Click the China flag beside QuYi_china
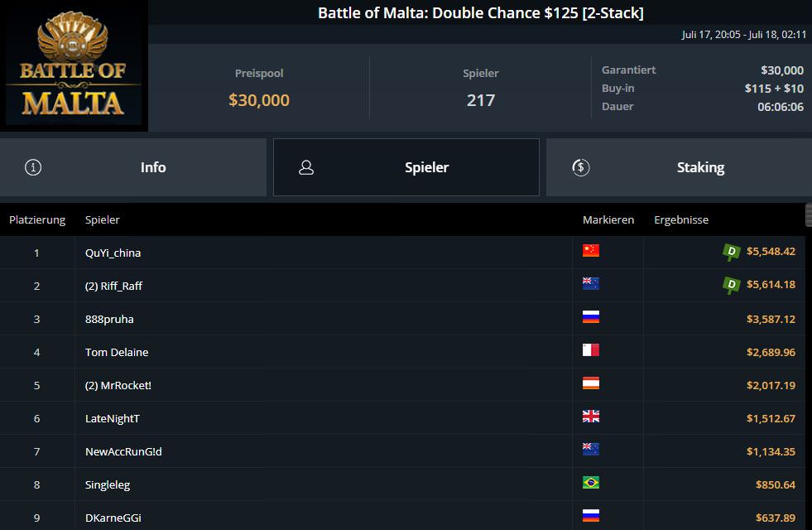 pyautogui.click(x=591, y=251)
